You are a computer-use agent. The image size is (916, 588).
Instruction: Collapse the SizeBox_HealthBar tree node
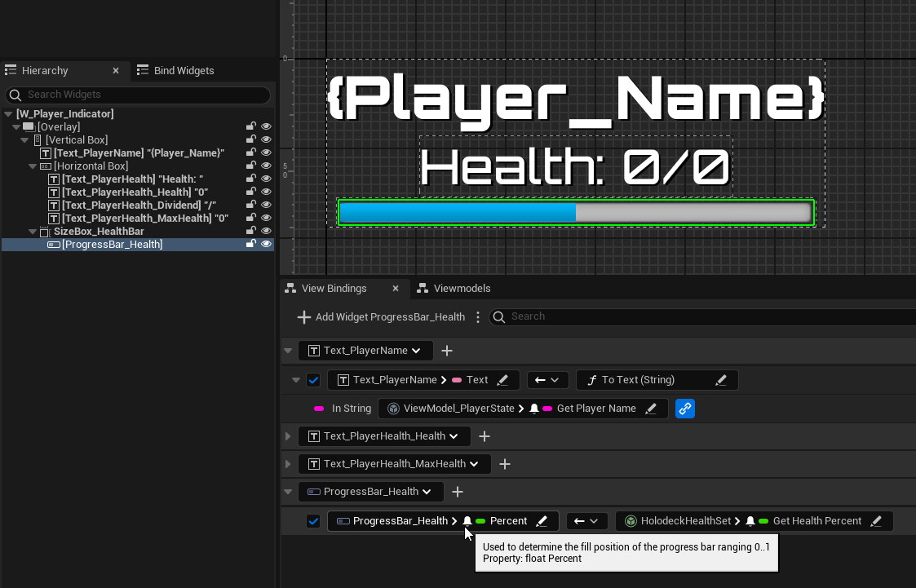click(x=33, y=232)
